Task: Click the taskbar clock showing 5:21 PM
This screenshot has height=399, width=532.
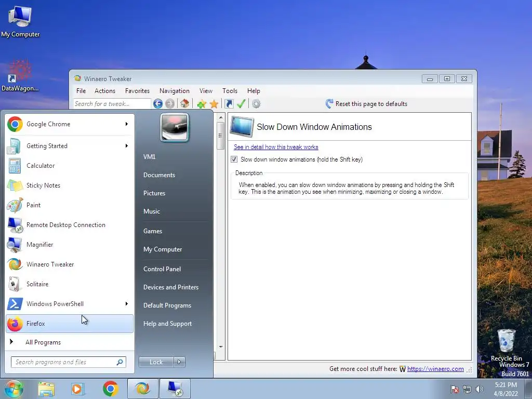Action: click(x=506, y=389)
